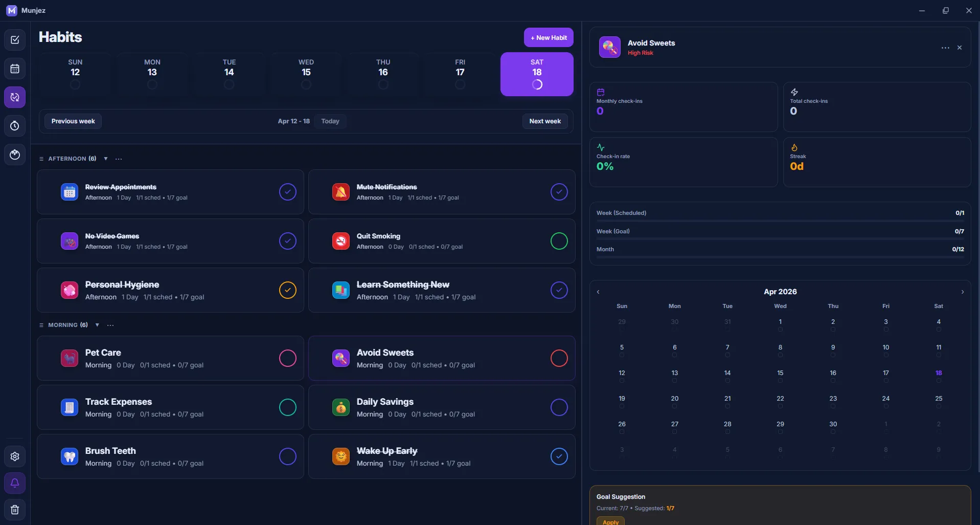Image resolution: width=980 pixels, height=525 pixels.
Task: Click the Afternoon group reorder handle
Action: click(x=41, y=159)
